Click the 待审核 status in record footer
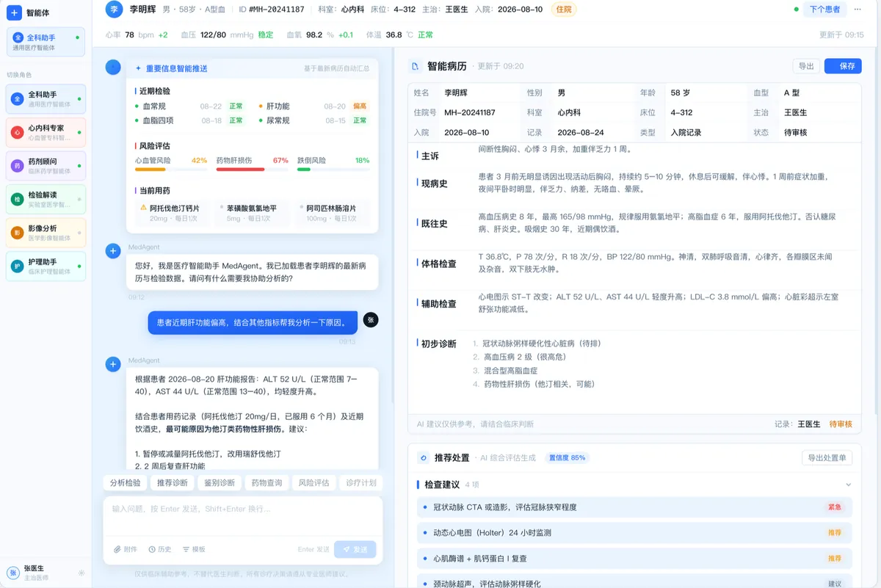The image size is (881, 588). (841, 424)
